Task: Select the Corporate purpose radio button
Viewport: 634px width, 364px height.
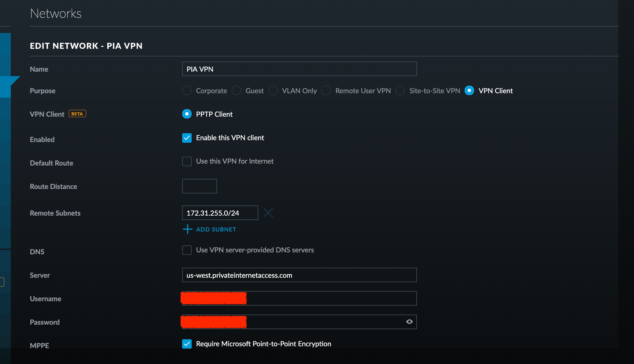Action: coord(187,91)
